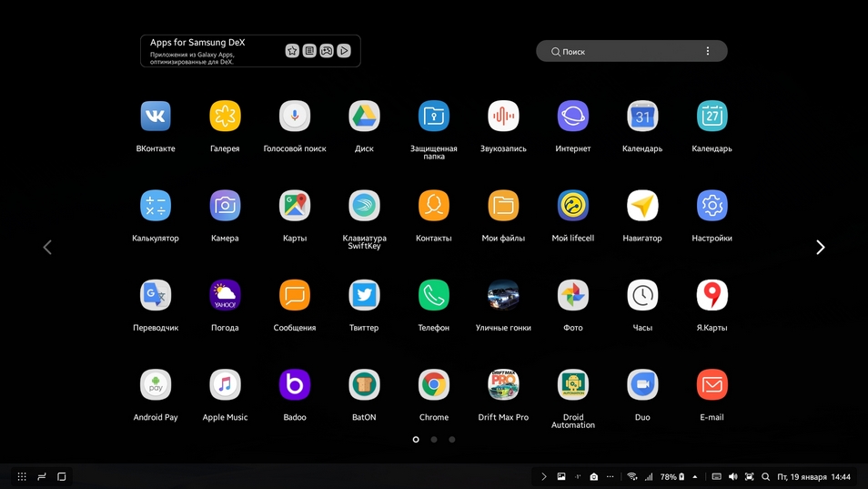The image size is (868, 489).
Task: Open the on-screen keyboard tray icon
Action: tap(716, 476)
